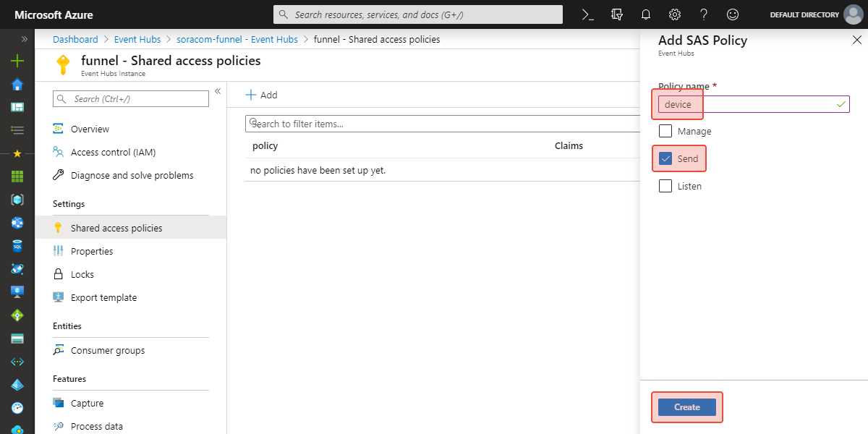
Task: Open the help question mark menu
Action: tap(704, 14)
